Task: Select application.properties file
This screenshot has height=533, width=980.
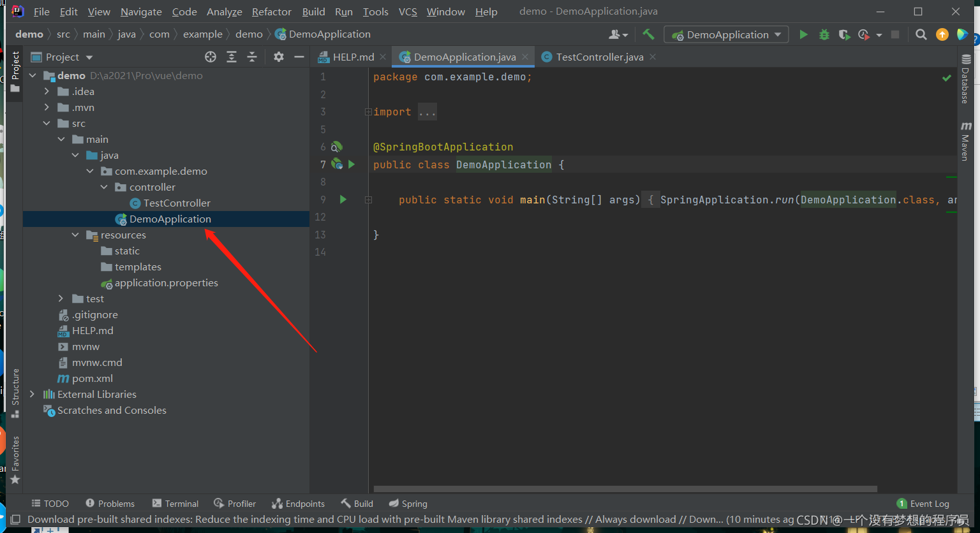Action: point(166,282)
